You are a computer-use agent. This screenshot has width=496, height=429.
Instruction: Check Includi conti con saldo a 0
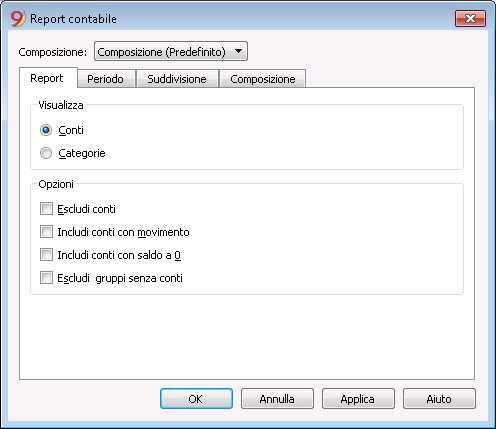pos(46,255)
